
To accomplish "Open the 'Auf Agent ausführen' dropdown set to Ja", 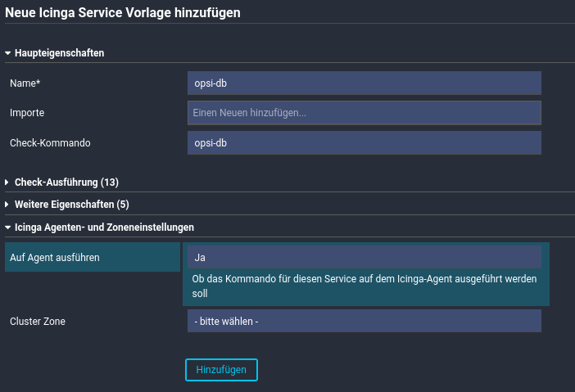I will (364, 257).
